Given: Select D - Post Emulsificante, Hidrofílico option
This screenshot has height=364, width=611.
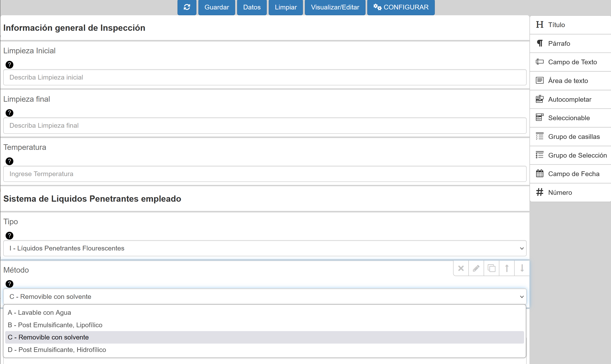Looking at the screenshot, I should coord(57,350).
